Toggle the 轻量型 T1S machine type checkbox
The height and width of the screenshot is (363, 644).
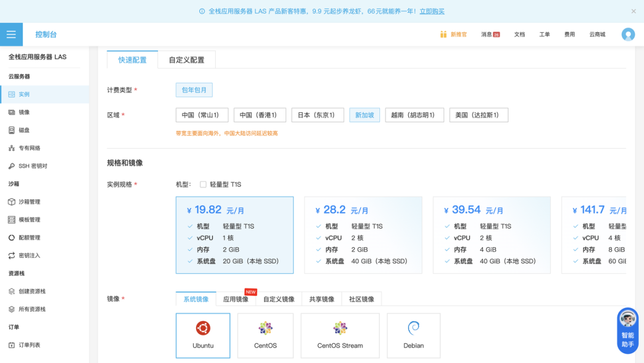[203, 184]
